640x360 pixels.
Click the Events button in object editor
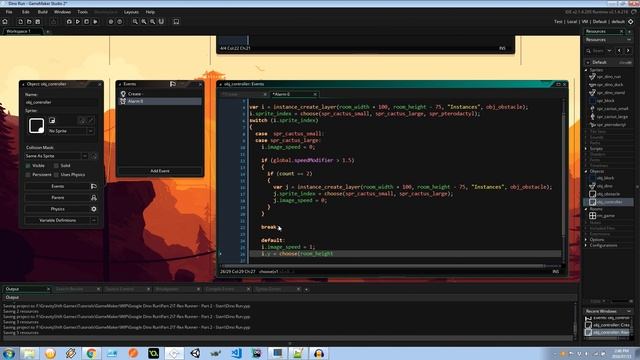pyautogui.click(x=61, y=186)
